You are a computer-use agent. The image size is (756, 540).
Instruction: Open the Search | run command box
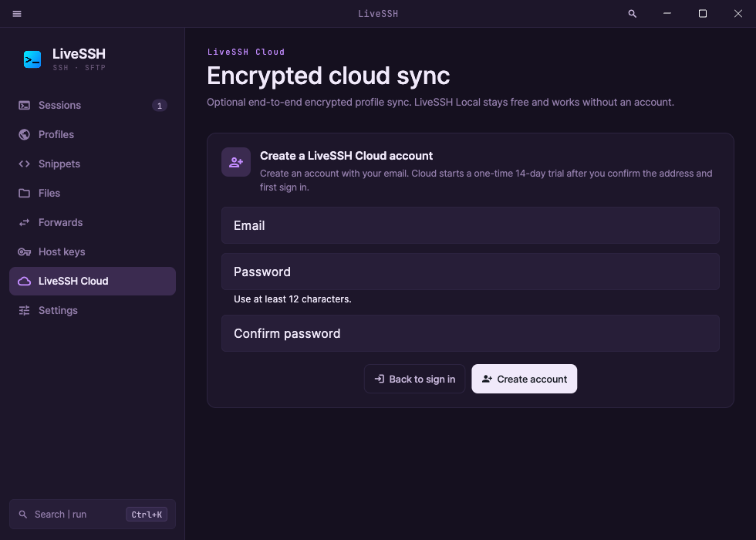pyautogui.click(x=93, y=515)
